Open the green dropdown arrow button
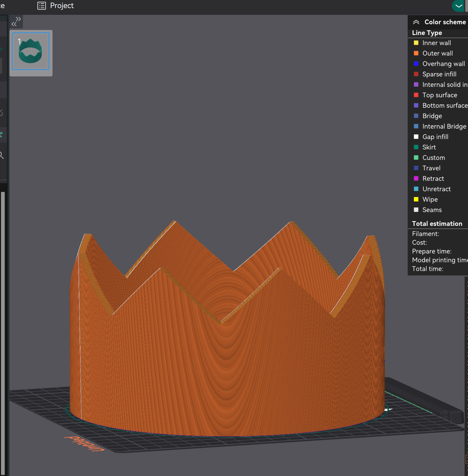This screenshot has width=468, height=476. pyautogui.click(x=458, y=6)
